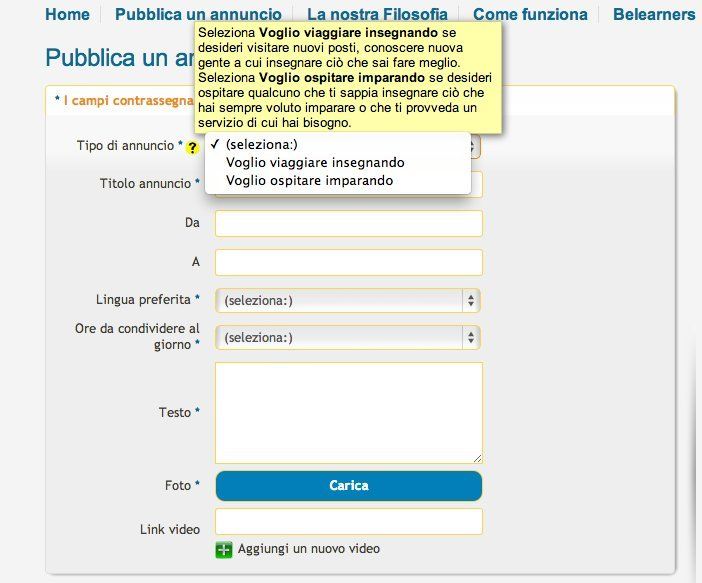Viewport: 702px width, 583px height.
Task: Open the Lingua preferita dropdown
Action: click(x=348, y=300)
